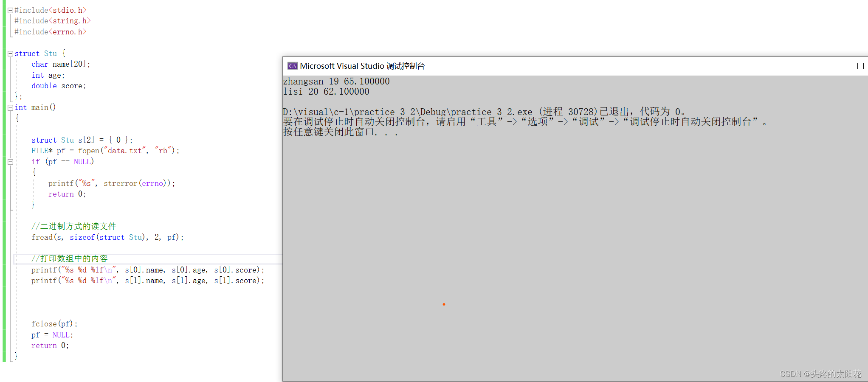Click the comment '//二进制方式的读文件'

pos(73,226)
